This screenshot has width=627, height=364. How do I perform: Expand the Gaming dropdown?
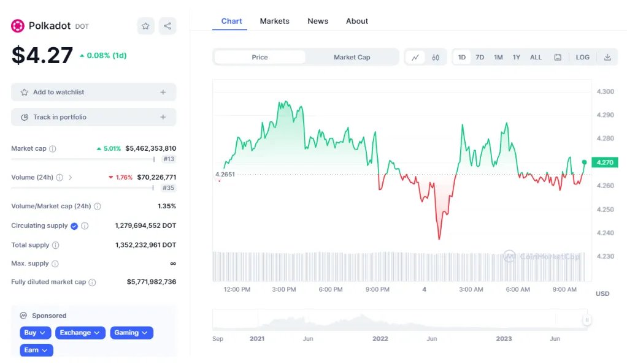pyautogui.click(x=131, y=333)
